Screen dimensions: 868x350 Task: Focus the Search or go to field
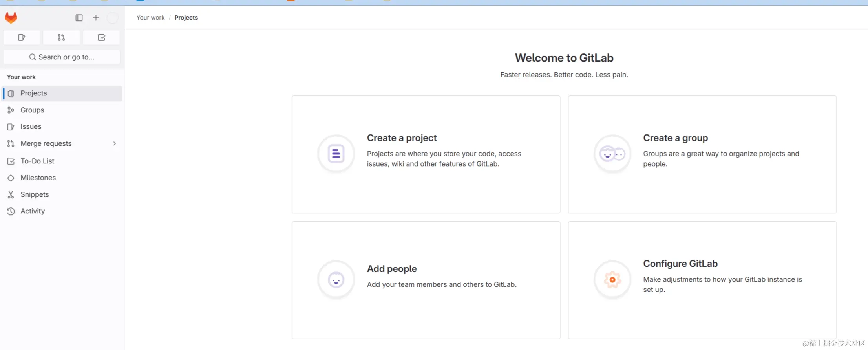point(62,57)
